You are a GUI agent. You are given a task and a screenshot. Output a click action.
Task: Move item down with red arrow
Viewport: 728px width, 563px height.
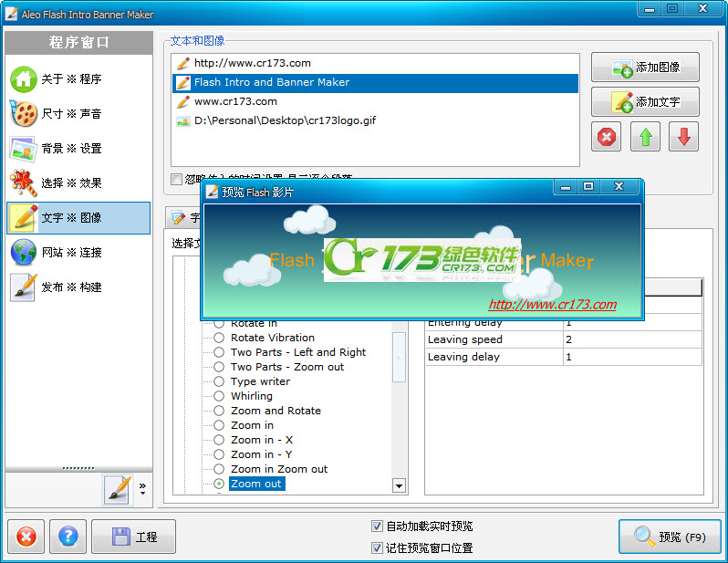(x=683, y=137)
